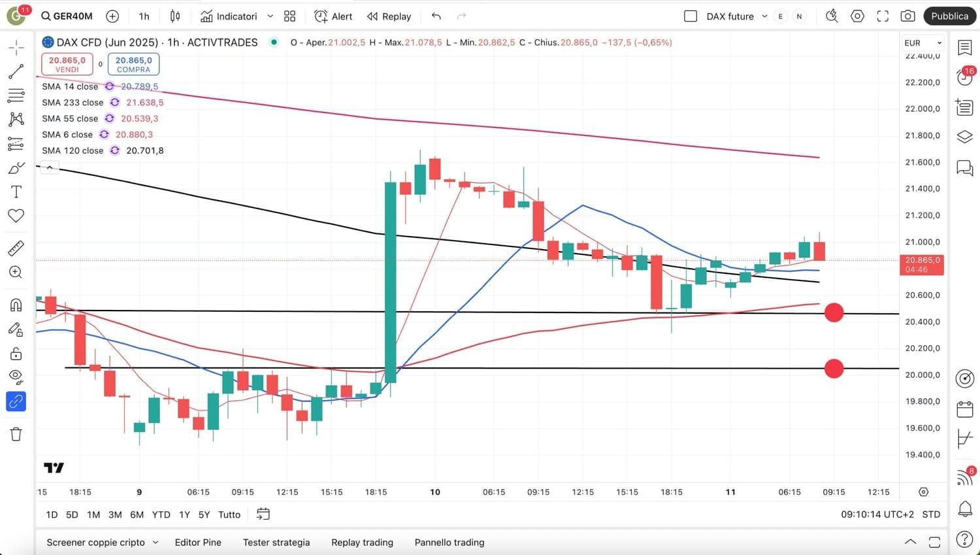
Task: Open the ruler measure tool
Action: point(16,248)
